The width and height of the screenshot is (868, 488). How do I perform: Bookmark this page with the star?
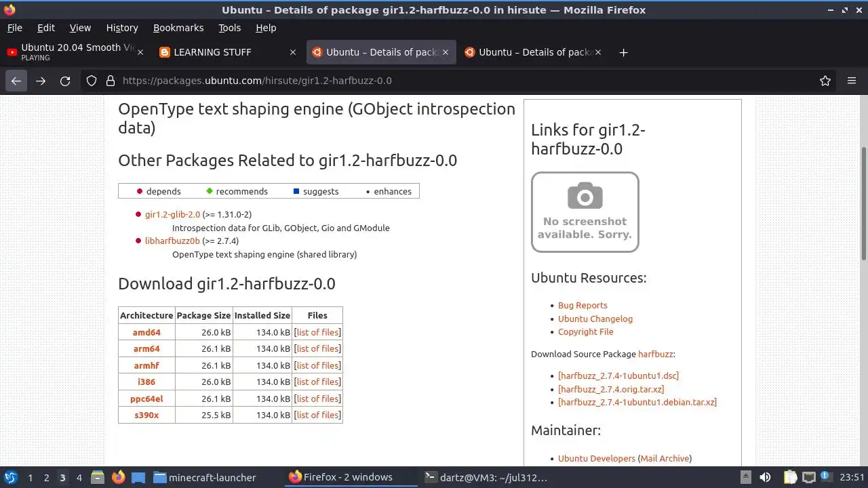825,81
